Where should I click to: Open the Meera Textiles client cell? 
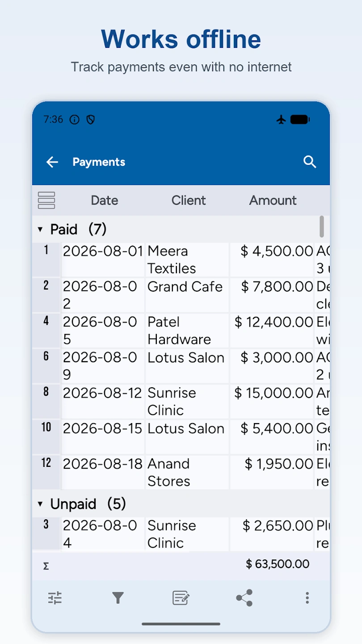187,260
